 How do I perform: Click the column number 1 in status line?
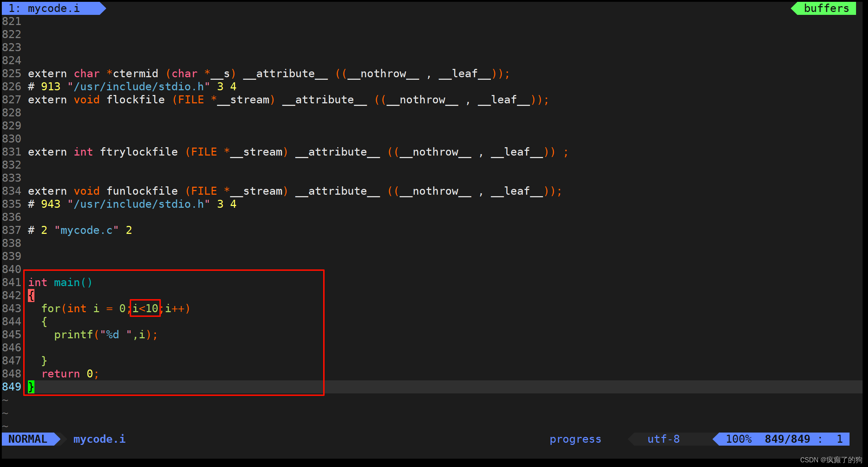839,439
